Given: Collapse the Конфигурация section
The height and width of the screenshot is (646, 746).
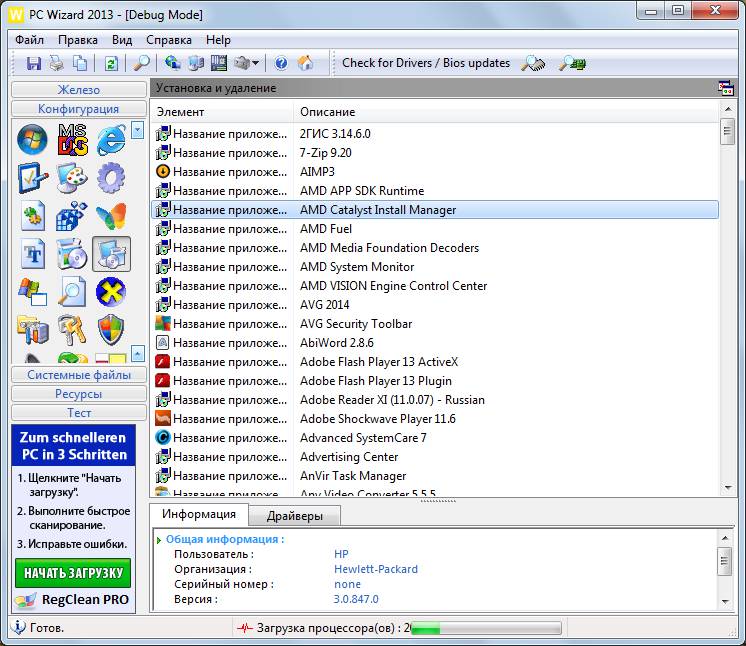Looking at the screenshot, I should click(79, 108).
